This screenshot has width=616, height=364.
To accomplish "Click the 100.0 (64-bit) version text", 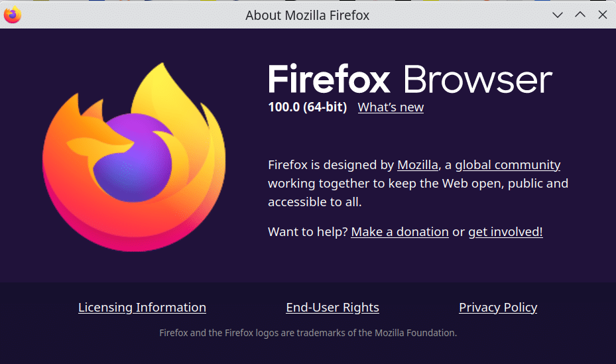I will point(308,107).
